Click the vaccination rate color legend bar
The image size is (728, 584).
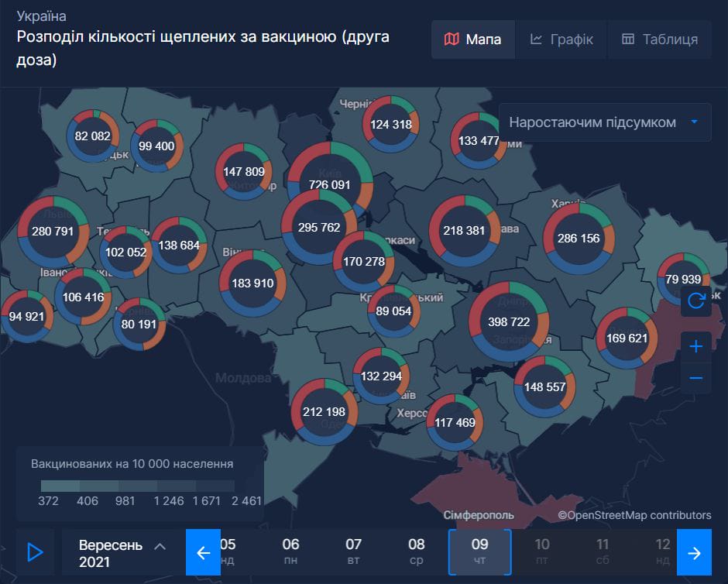point(137,486)
